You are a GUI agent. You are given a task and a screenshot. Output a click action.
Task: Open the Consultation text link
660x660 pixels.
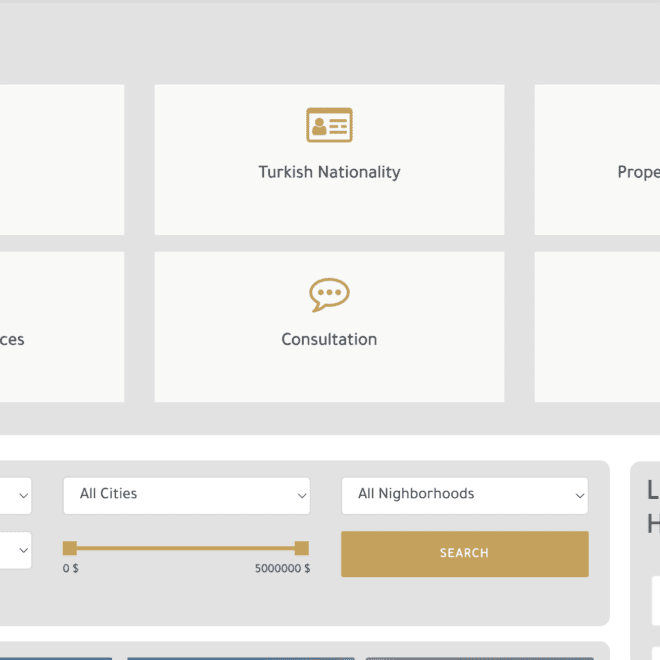click(329, 339)
